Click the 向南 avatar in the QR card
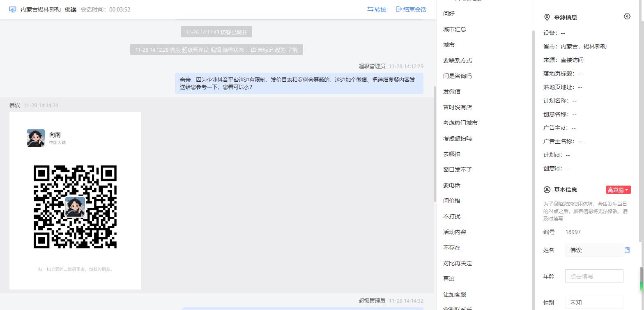 click(x=36, y=138)
